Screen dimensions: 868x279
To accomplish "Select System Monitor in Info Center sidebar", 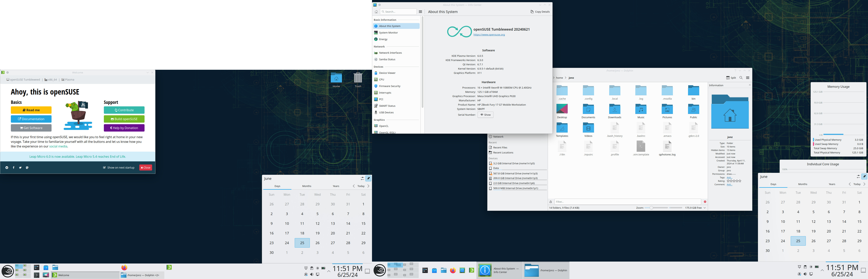I will pos(396,33).
